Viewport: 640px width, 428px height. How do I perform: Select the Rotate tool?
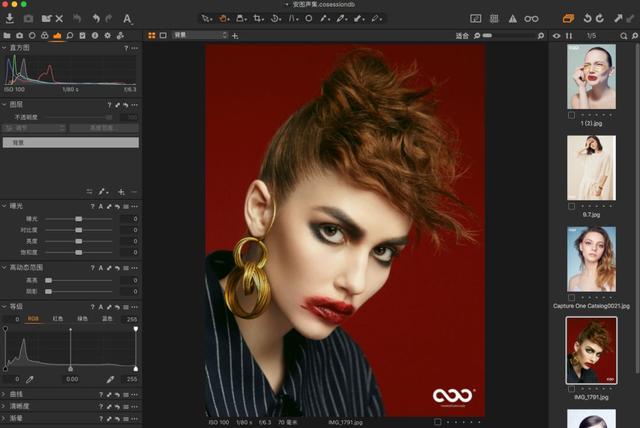click(x=275, y=18)
